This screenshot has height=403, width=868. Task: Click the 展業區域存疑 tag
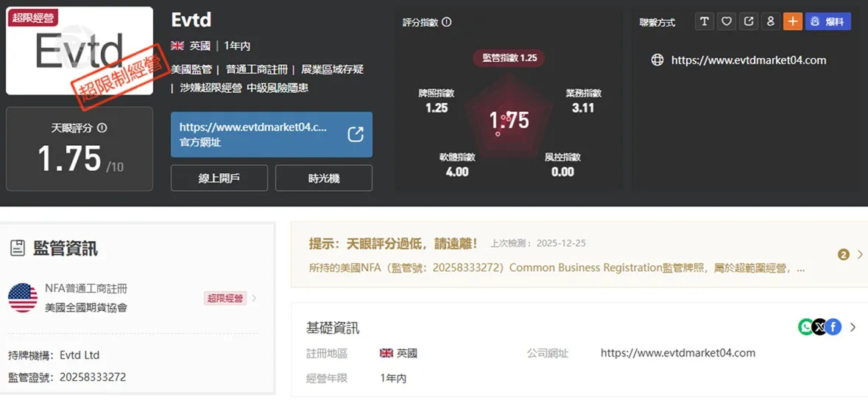(x=332, y=70)
